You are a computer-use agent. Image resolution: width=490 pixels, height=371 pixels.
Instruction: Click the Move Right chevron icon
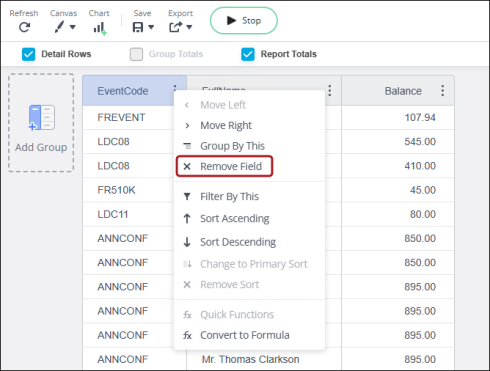(187, 126)
